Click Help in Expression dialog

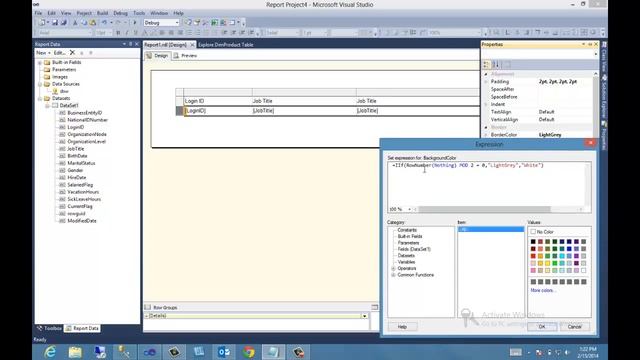point(402,327)
